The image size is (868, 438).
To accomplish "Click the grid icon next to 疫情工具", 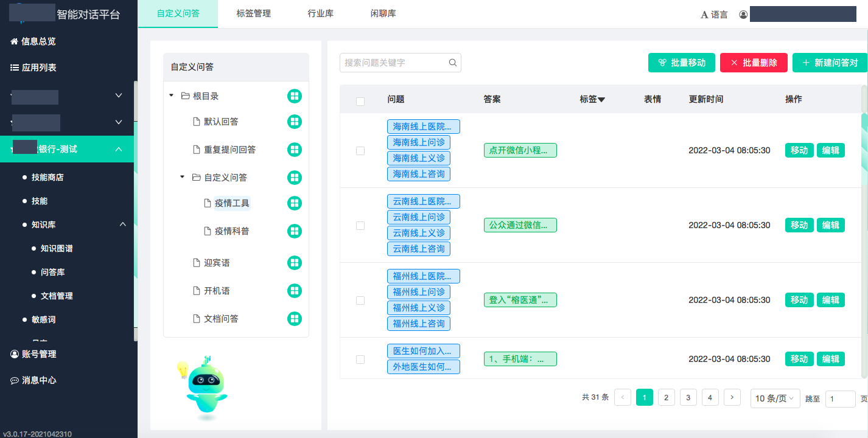I will pyautogui.click(x=295, y=203).
